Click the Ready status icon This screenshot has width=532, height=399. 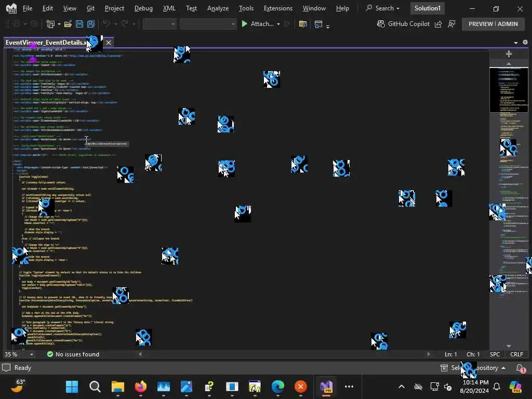click(x=6, y=368)
